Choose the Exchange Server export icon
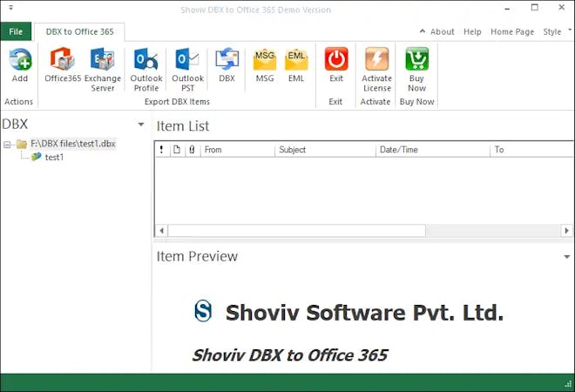This screenshot has width=575, height=392. point(102,59)
